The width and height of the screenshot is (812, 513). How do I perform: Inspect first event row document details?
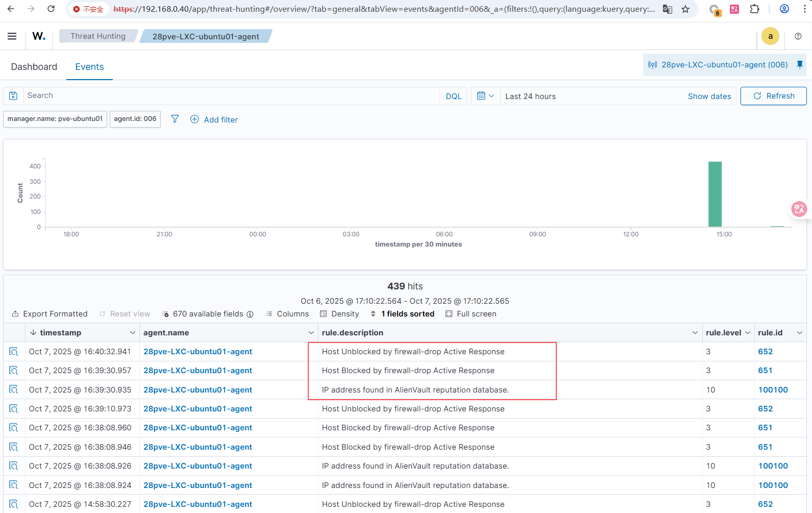pyautogui.click(x=14, y=352)
